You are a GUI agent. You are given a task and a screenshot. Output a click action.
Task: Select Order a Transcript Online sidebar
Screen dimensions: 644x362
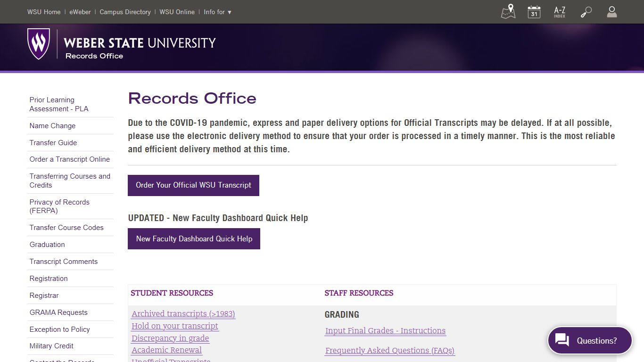tap(70, 159)
